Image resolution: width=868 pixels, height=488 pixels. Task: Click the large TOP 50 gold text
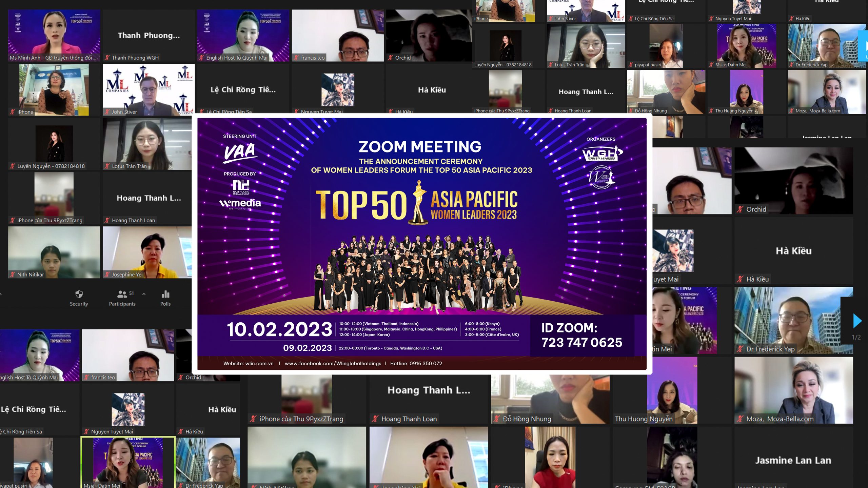pyautogui.click(x=361, y=205)
